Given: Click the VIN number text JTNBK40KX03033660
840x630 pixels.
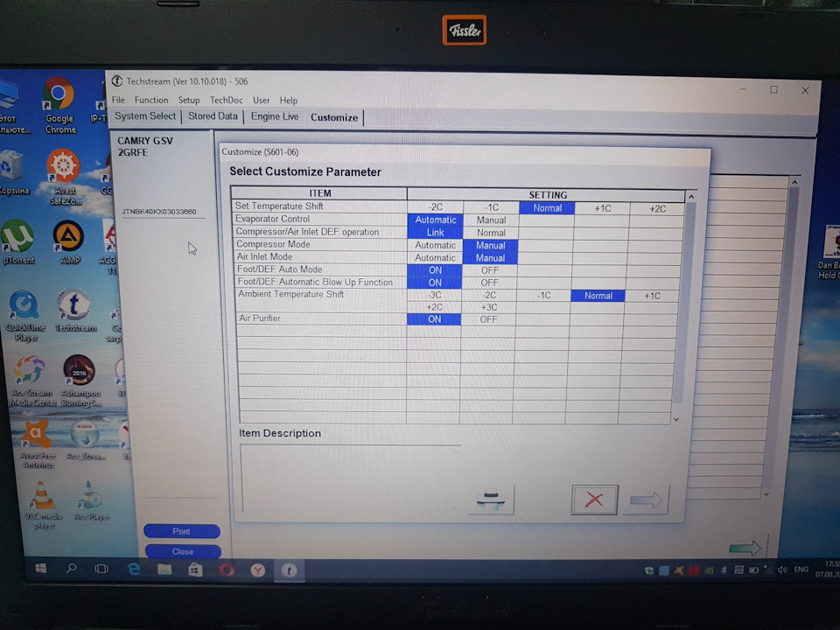Looking at the screenshot, I should pyautogui.click(x=159, y=212).
